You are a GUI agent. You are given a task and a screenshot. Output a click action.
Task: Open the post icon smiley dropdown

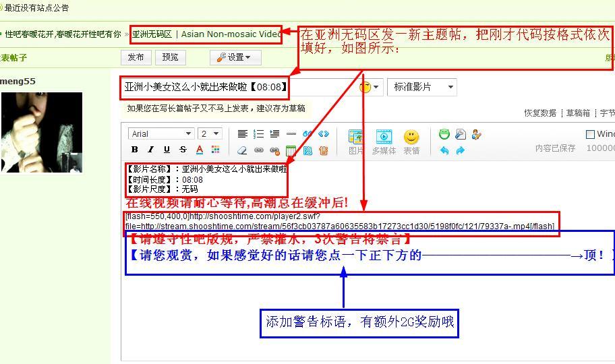[369, 87]
